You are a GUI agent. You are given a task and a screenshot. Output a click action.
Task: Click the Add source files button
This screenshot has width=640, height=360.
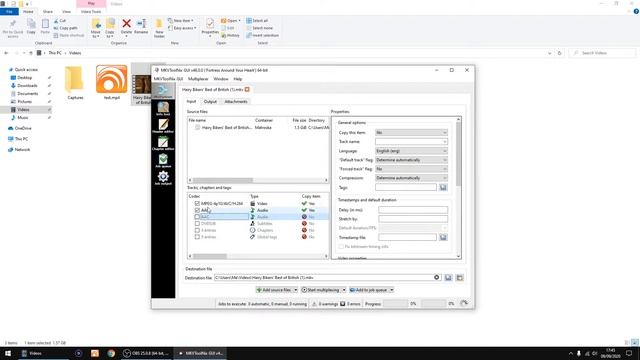[274, 290]
